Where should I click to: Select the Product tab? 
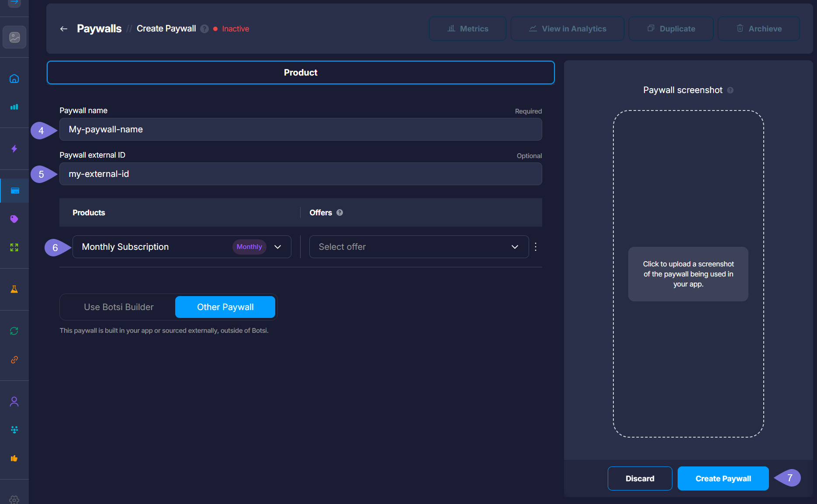301,72
